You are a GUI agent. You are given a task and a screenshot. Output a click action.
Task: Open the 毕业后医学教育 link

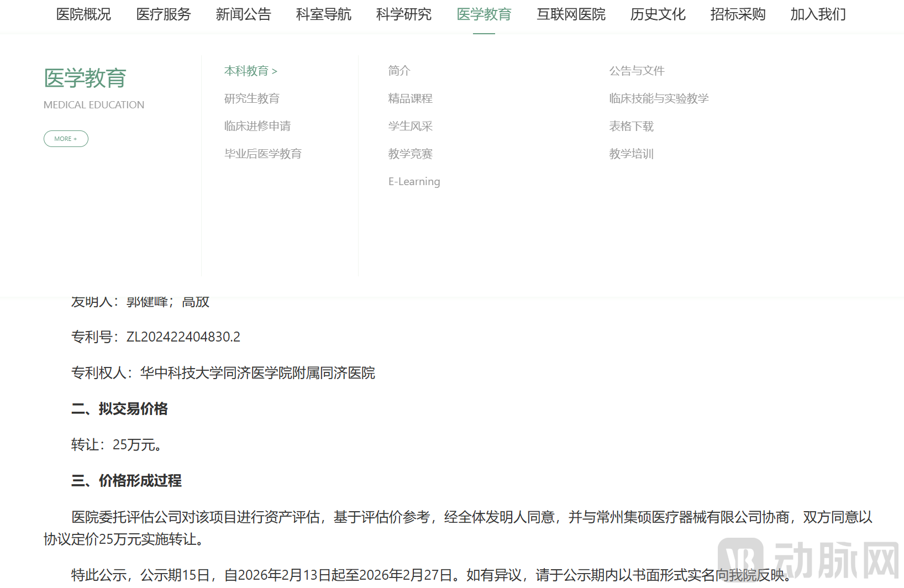click(x=262, y=154)
